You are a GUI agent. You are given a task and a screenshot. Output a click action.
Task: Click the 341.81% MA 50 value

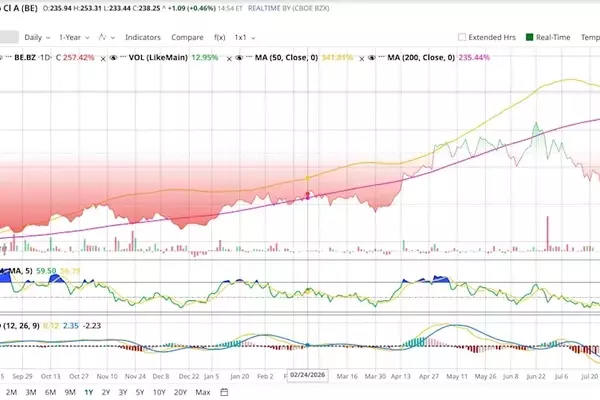point(337,58)
